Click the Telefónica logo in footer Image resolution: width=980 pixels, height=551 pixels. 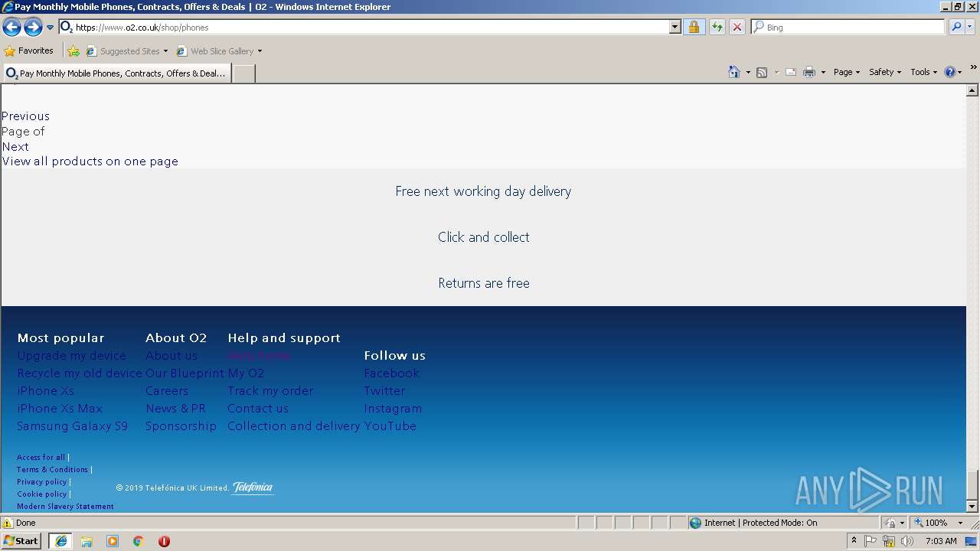[253, 487]
